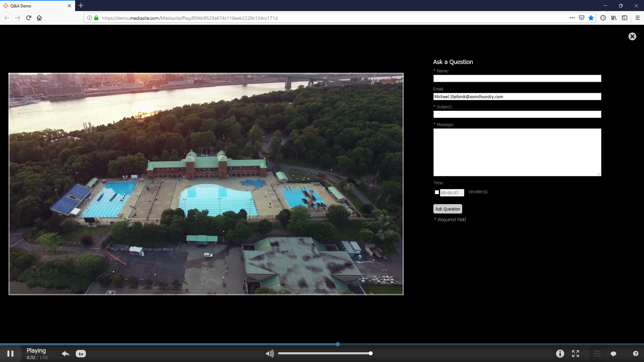Open browser history clock icon
644x362 pixels.
(603, 18)
